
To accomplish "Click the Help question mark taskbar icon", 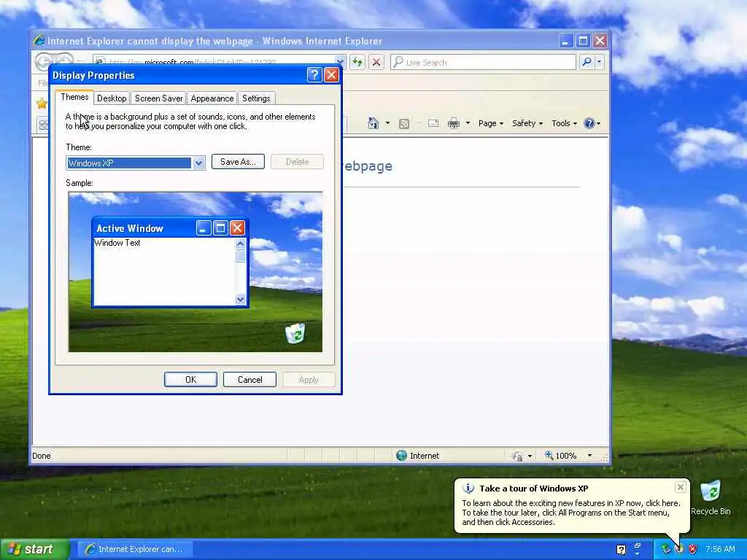I will 622,550.
